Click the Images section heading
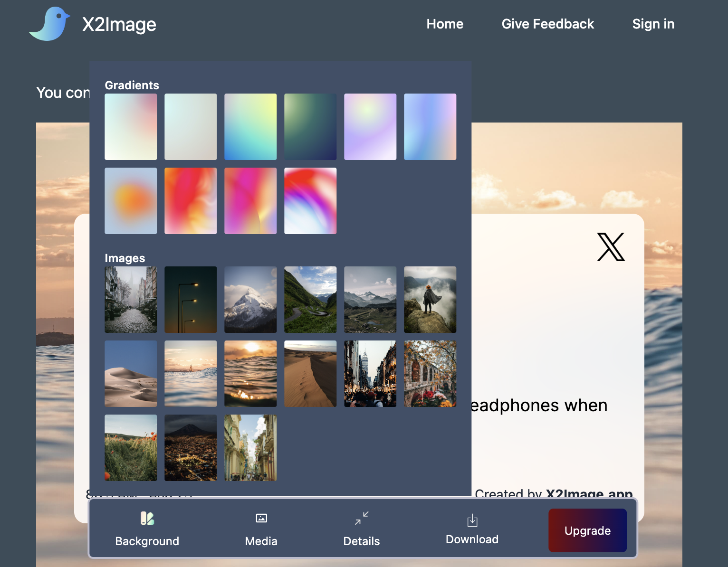Screen dimensions: 728x567 point(125,258)
